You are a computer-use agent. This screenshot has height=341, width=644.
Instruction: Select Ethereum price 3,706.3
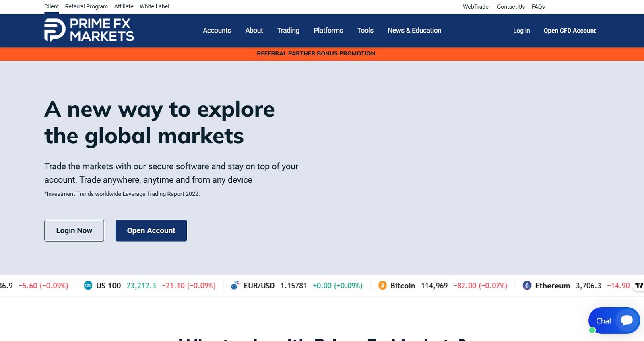588,286
